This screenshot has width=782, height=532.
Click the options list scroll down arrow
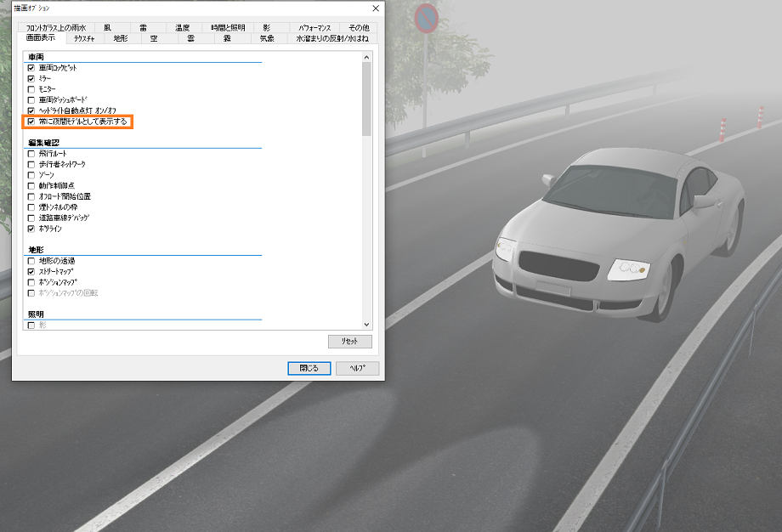tap(366, 325)
